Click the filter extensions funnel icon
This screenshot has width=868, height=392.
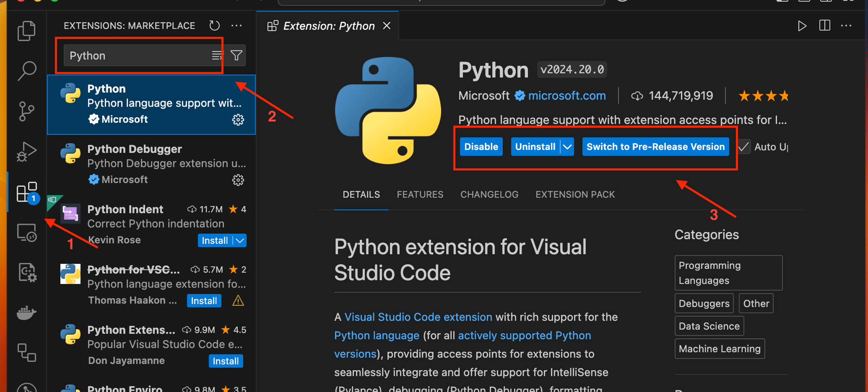point(236,56)
